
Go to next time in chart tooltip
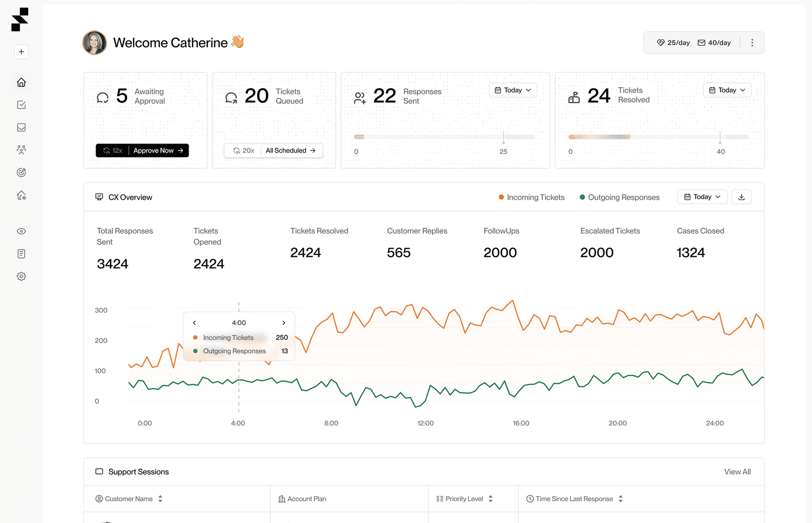coord(284,323)
